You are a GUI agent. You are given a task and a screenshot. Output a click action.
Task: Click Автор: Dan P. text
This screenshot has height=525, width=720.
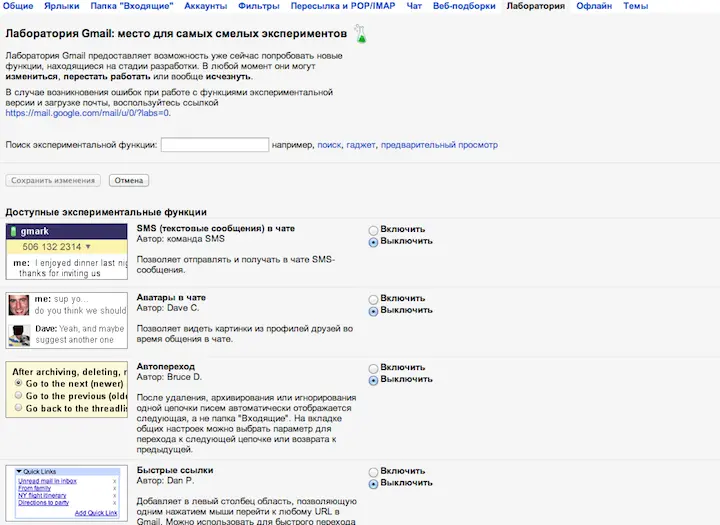(165, 480)
